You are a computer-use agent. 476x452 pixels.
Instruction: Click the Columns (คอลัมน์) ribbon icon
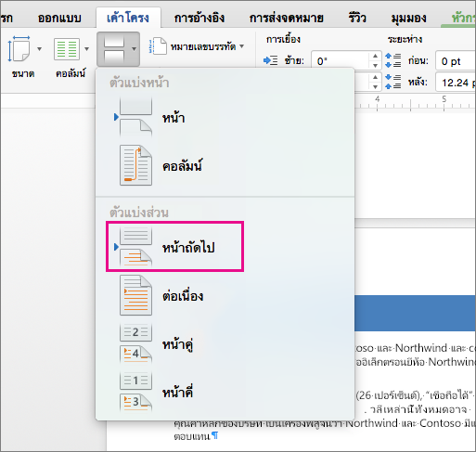click(67, 49)
